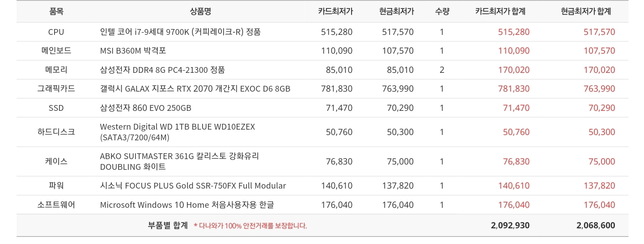Open the 시소닉 FOCUS PLUS Gold link
This screenshot has height=244, width=644.
[x=193, y=185]
